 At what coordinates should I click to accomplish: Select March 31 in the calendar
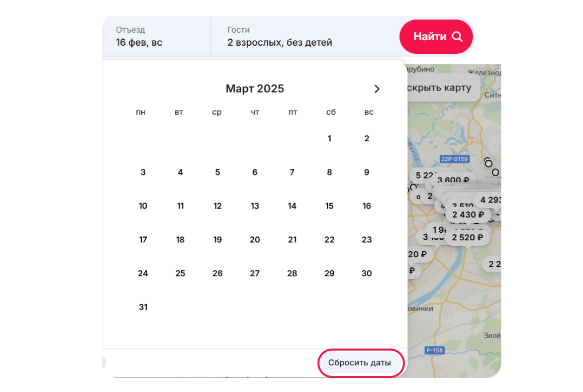tap(143, 307)
